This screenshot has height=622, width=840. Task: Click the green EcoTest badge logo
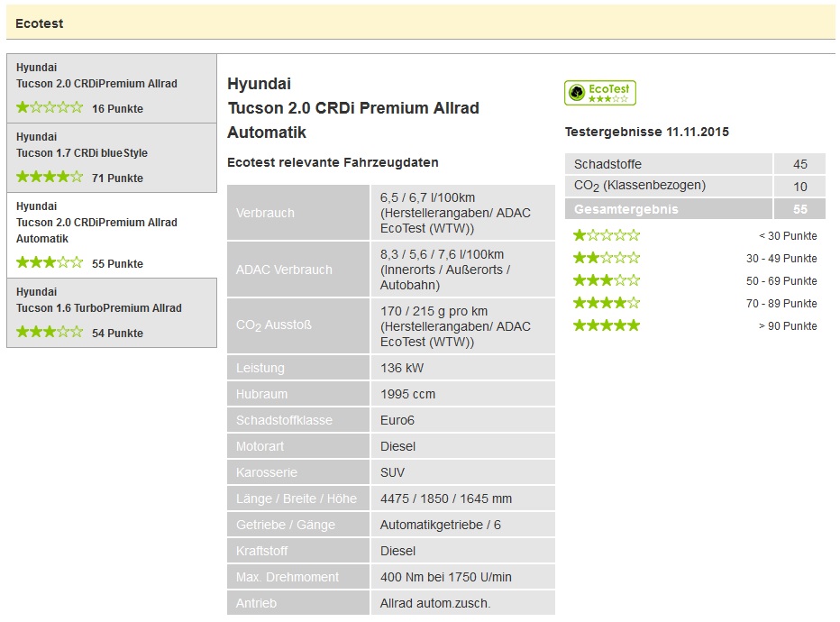click(x=599, y=93)
